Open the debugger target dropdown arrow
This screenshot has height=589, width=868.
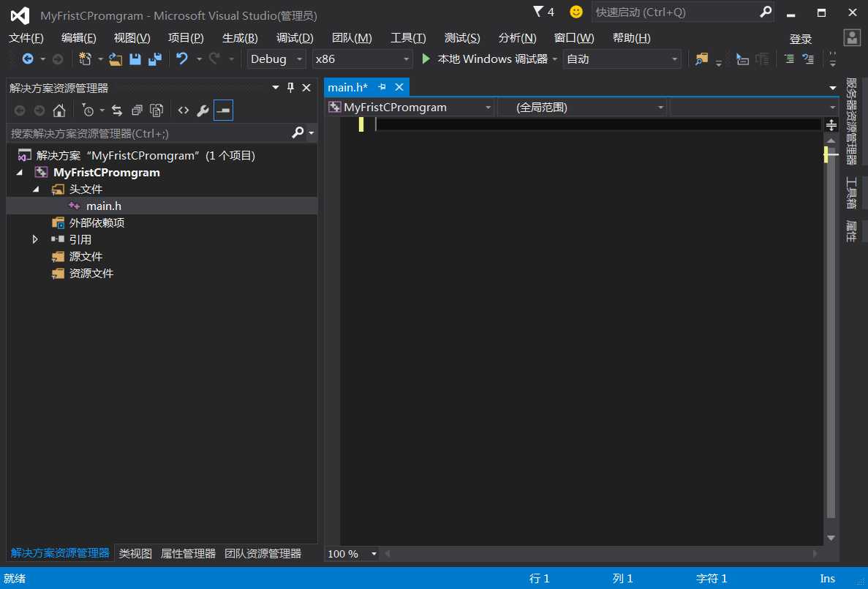555,59
